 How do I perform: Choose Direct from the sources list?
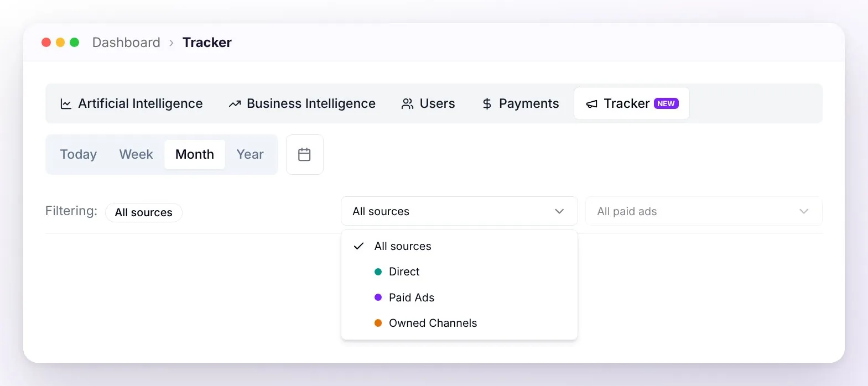point(459,272)
